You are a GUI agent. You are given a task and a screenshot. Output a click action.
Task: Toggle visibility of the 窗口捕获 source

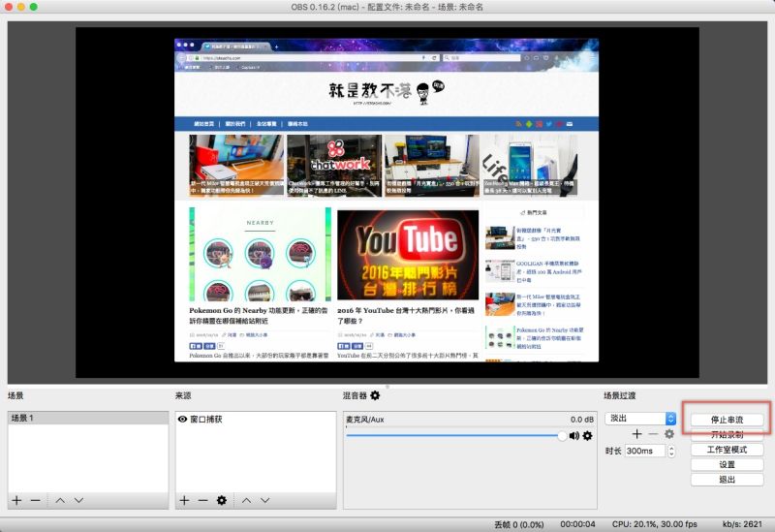pyautogui.click(x=182, y=419)
